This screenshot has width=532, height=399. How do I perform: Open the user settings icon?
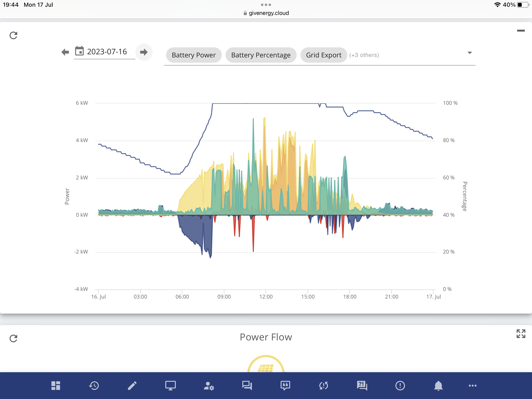209,386
